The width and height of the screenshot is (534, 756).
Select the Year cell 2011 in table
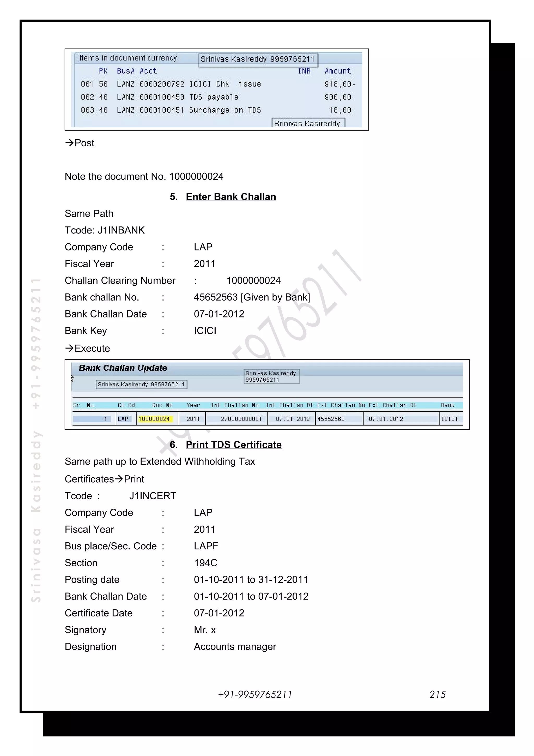(193, 419)
